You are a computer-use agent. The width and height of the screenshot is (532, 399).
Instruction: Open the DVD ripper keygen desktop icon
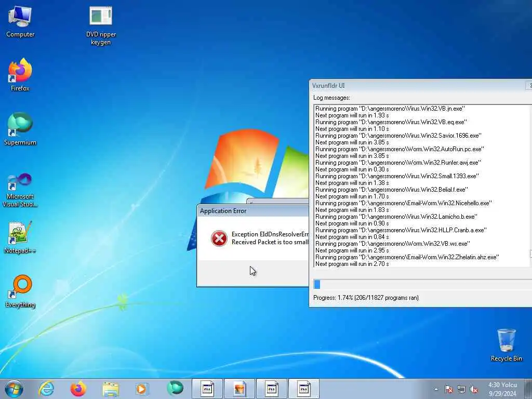[x=101, y=26]
